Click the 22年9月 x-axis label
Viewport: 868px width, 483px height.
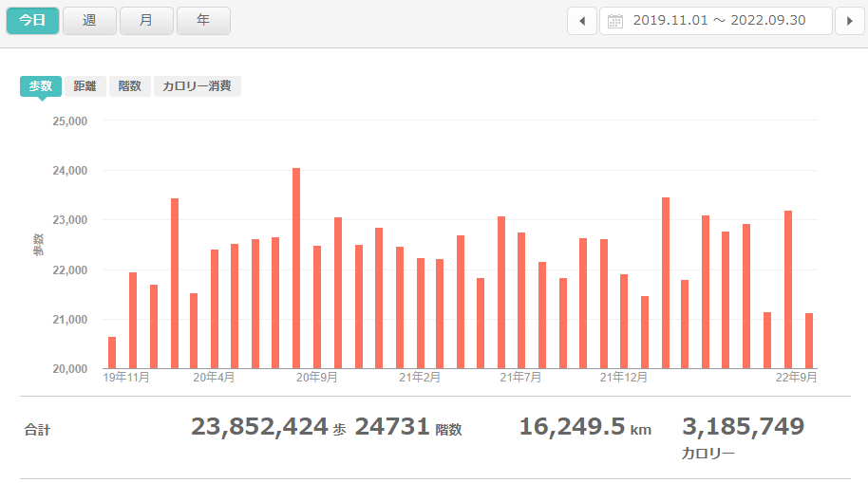(796, 378)
